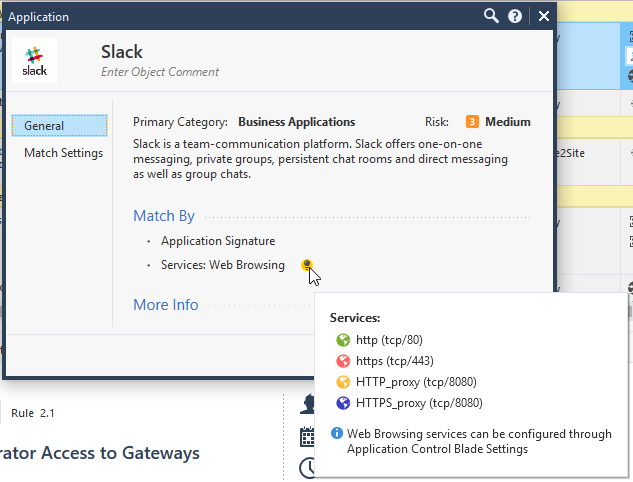Click the Medium risk label
The width and height of the screenshot is (633, 482).
pos(508,122)
